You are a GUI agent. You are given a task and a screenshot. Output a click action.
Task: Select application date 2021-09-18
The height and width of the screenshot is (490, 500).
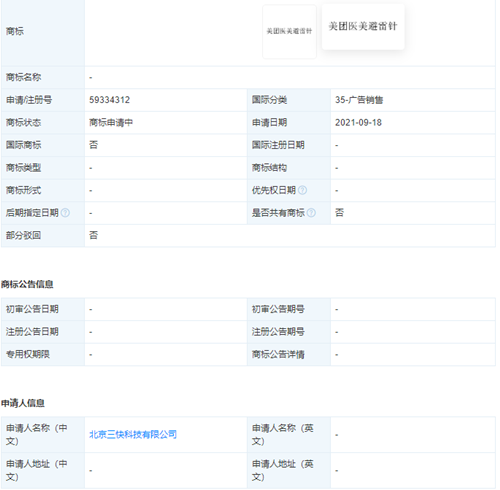coord(358,123)
